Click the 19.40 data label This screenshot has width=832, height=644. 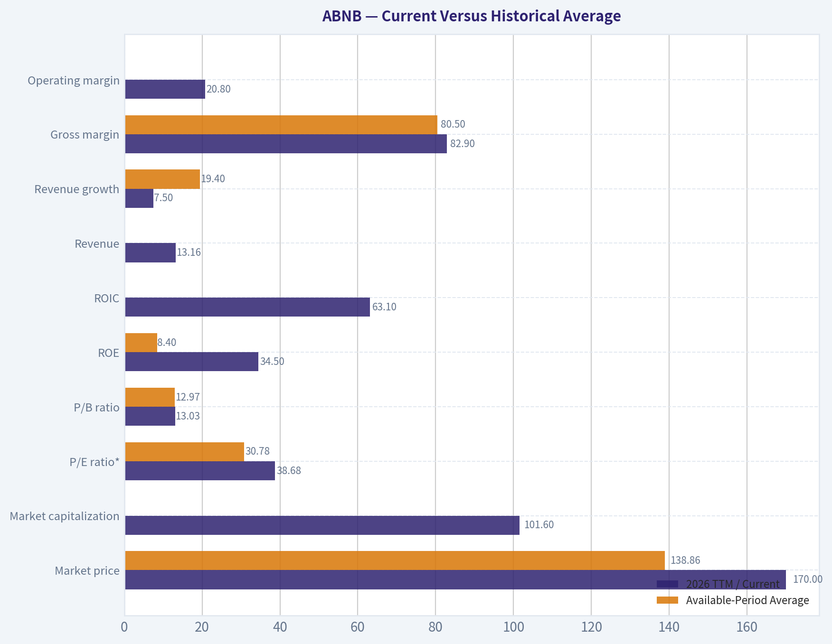point(213,179)
